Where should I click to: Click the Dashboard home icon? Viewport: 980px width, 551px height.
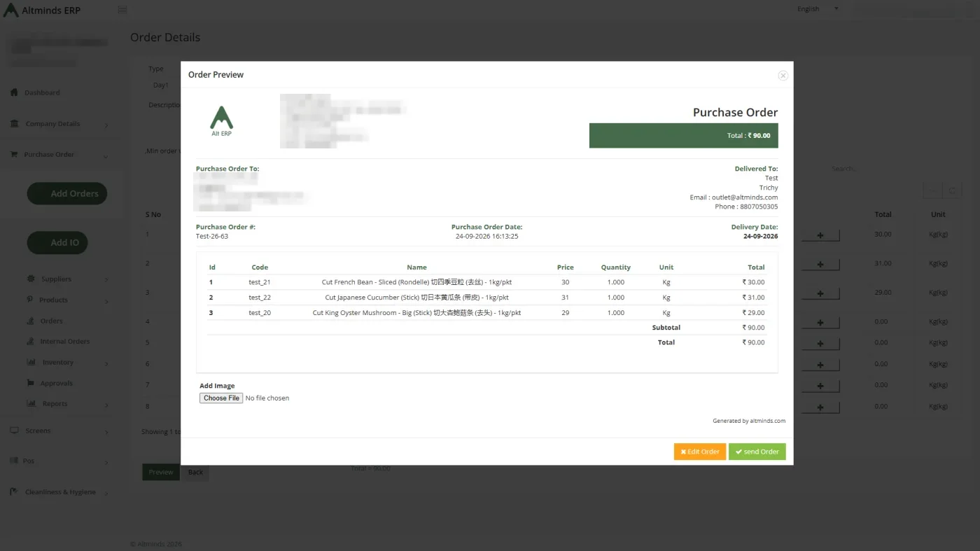pyautogui.click(x=14, y=92)
